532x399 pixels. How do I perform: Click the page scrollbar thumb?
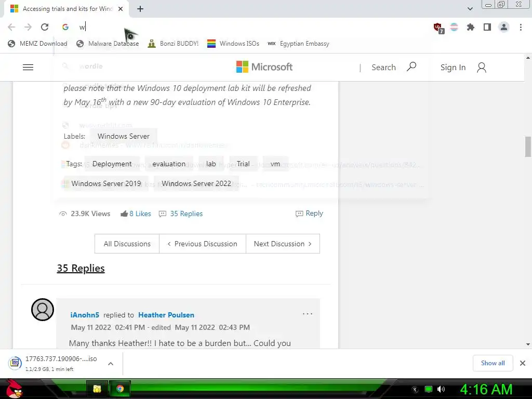pos(528,147)
